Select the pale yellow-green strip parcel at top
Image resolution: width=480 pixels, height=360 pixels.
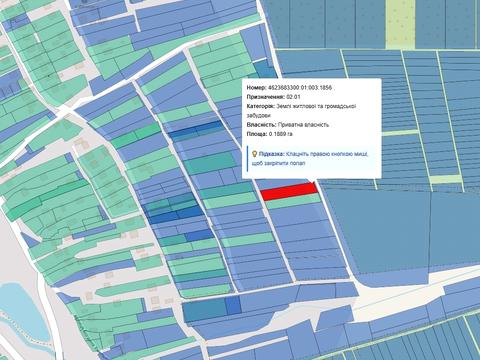[400, 24]
